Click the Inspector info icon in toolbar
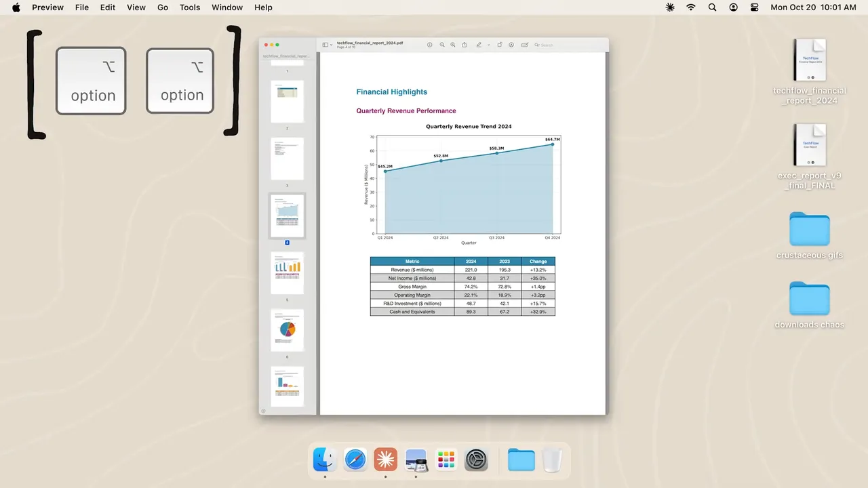The image size is (868, 488). [429, 45]
